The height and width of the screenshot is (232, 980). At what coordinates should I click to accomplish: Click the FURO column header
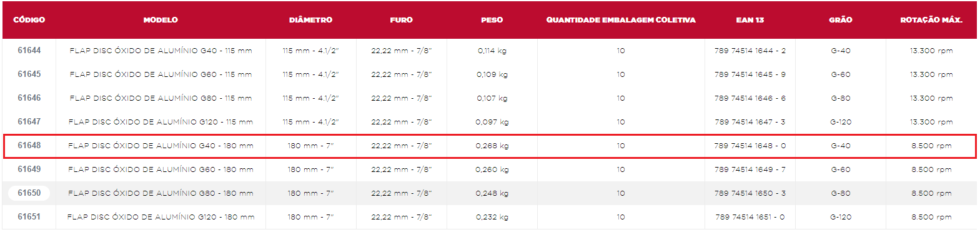click(401, 20)
